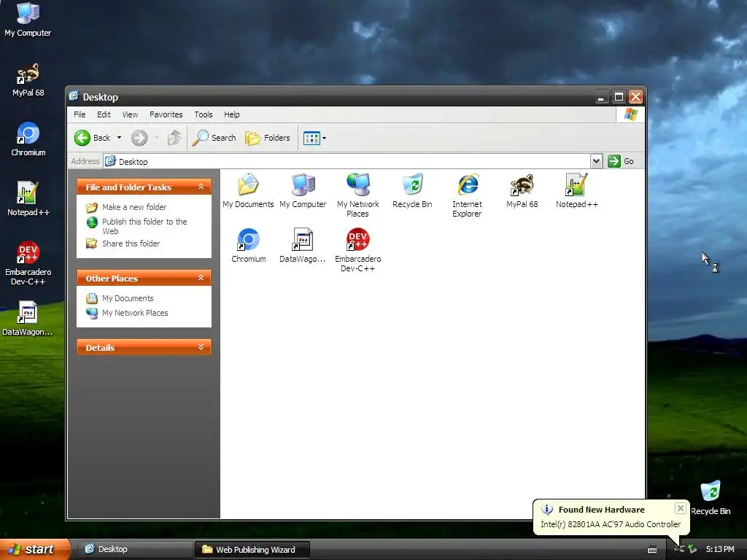Switch to Web Publishing Wizard taskbar button
Viewport: 747px width, 560px height.
tap(252, 550)
